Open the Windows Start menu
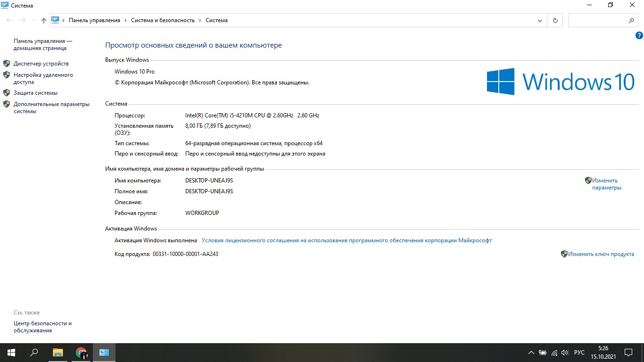The image size is (644, 362). [x=11, y=353]
